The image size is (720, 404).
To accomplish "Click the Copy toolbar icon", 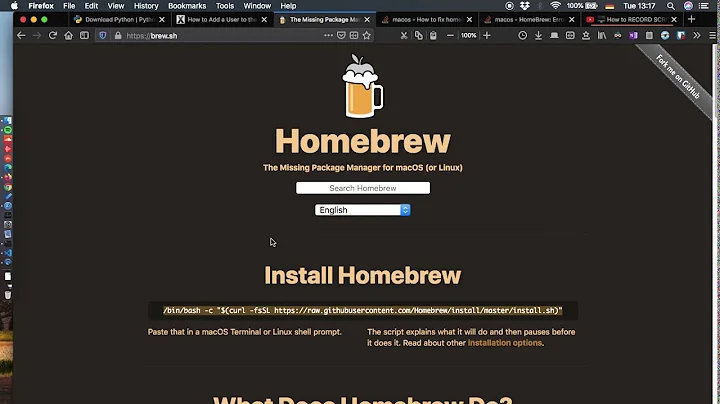I will pos(418,35).
